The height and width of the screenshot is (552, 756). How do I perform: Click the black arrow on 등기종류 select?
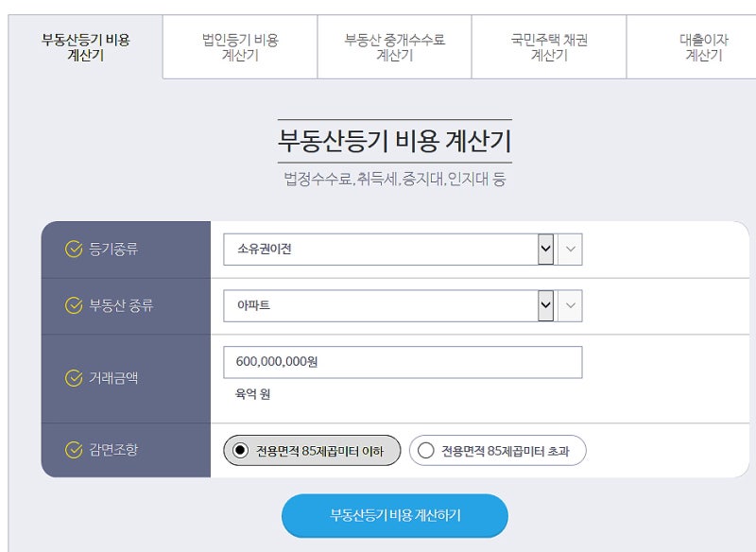[x=546, y=250]
